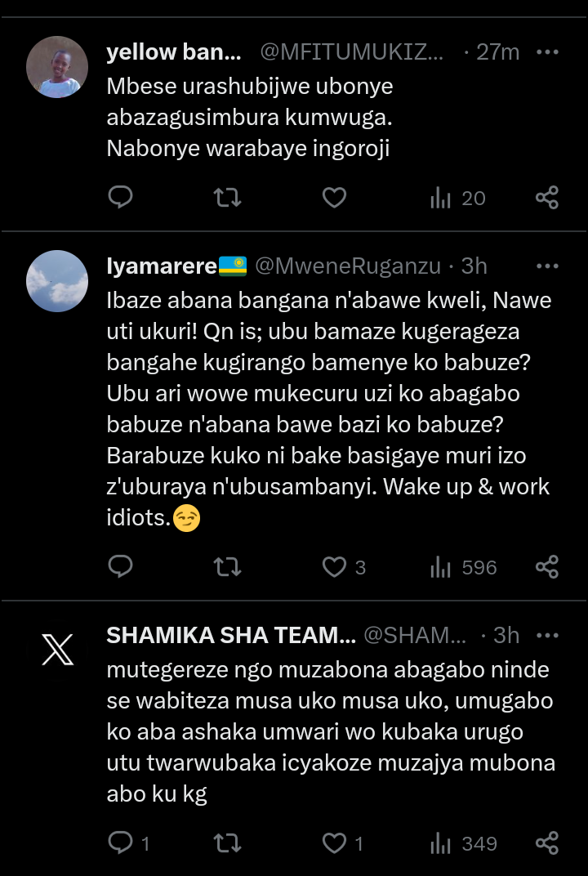Like Iyamarere's tweet with 3 likes

pyautogui.click(x=334, y=566)
